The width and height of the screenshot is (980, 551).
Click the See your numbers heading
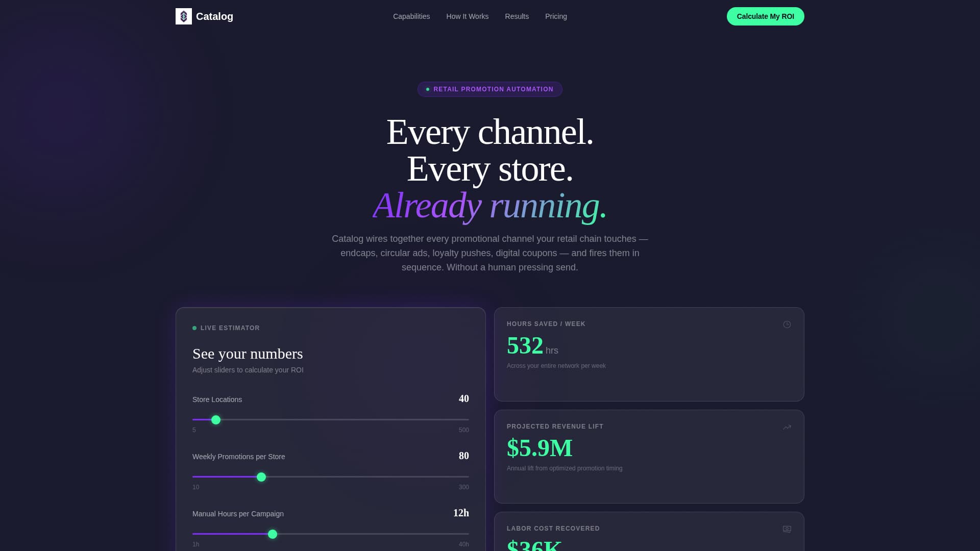point(248,354)
